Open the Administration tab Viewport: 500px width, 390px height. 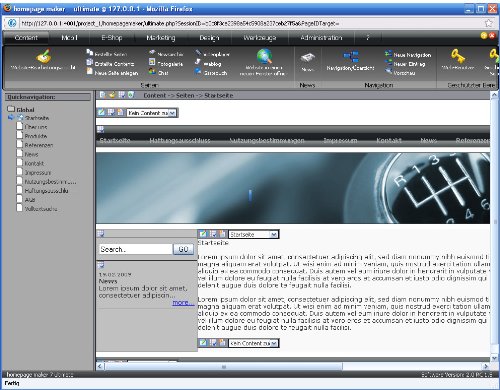321,38
